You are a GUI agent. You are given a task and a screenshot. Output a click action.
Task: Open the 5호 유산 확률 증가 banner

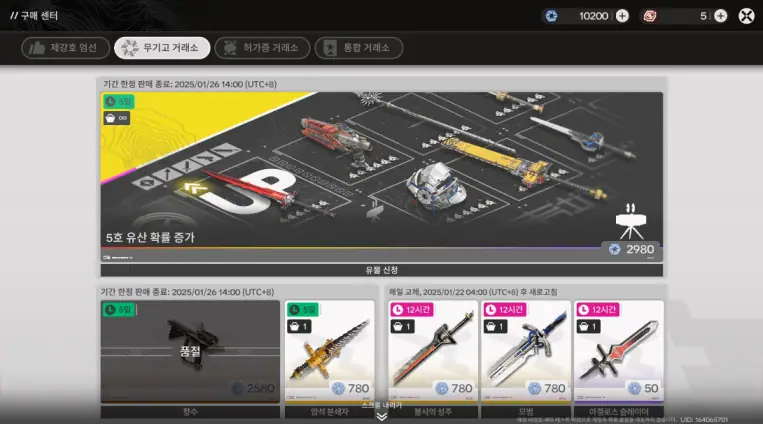click(x=382, y=177)
